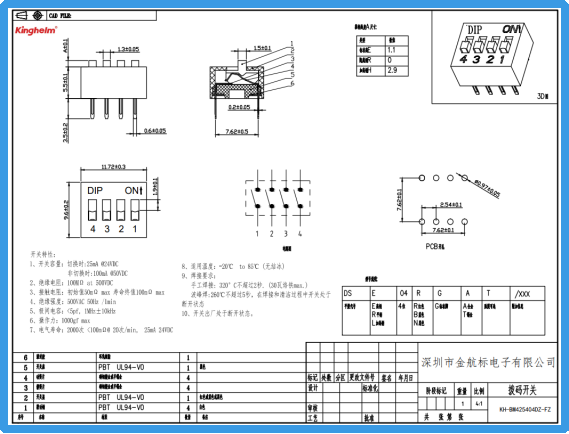Click the '阶段标记' title block cell
Screen dimensions: 569x434
coord(436,391)
